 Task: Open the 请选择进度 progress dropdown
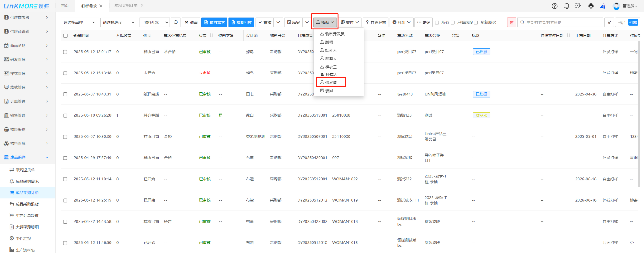point(119,22)
